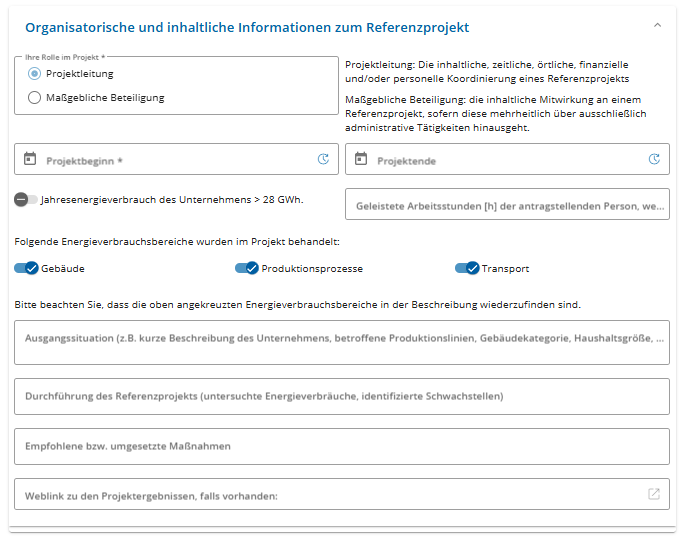Focus the Projektbeginn date input
This screenshot has height=539, width=683.
pos(176,159)
